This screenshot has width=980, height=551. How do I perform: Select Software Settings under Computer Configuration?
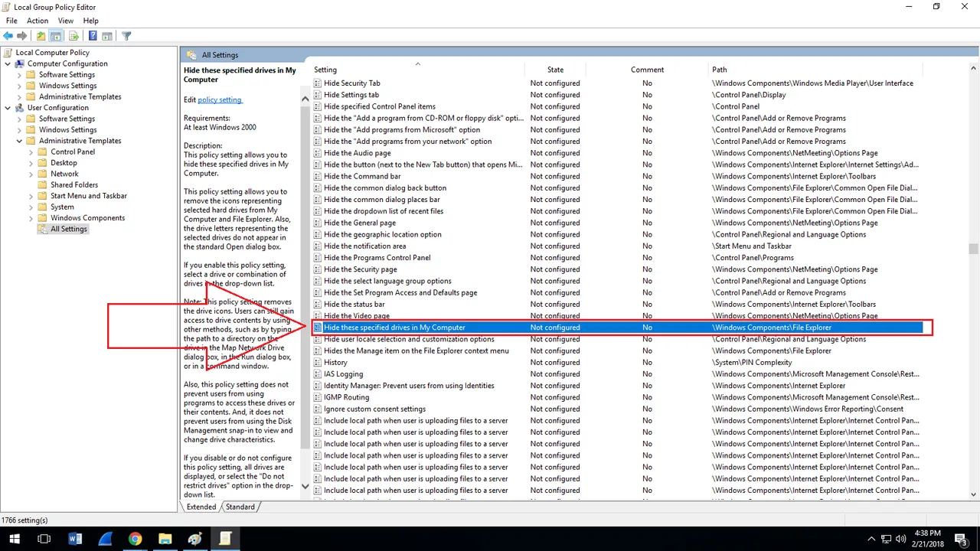(67, 75)
